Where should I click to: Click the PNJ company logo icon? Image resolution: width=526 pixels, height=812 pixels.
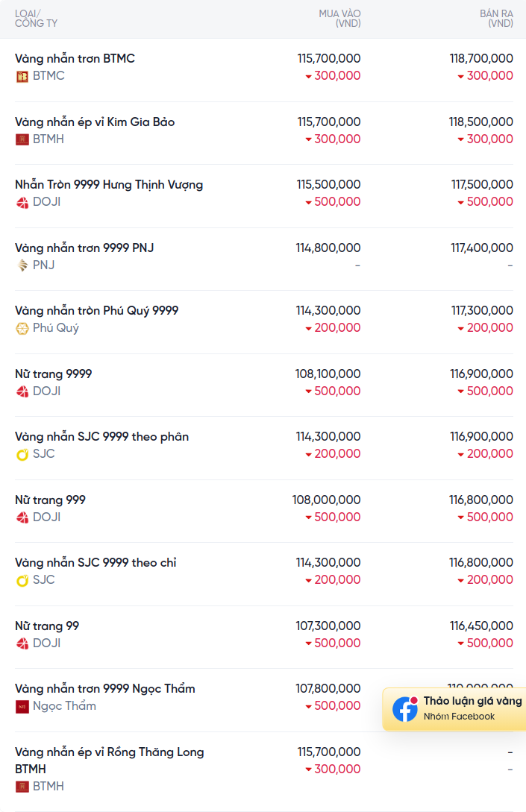pyautogui.click(x=22, y=265)
